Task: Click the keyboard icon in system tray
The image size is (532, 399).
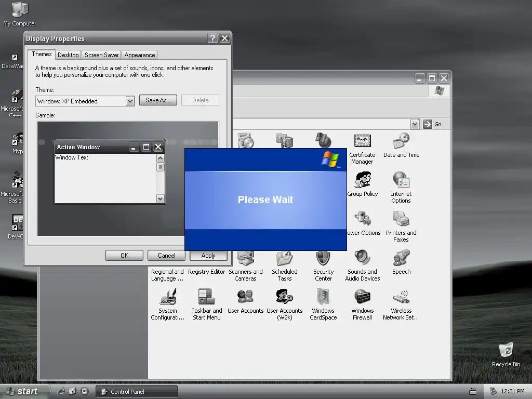Action: click(473, 392)
